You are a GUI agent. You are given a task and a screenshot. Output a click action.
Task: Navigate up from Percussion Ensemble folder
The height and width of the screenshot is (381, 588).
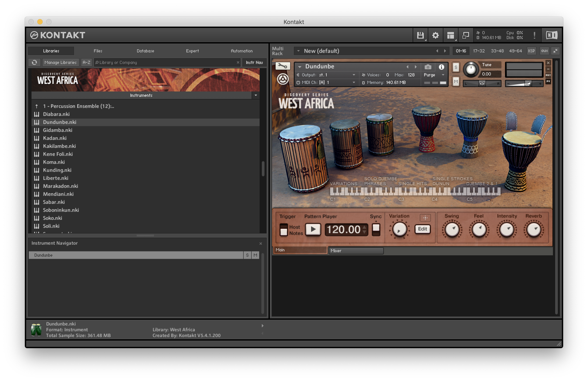(37, 106)
